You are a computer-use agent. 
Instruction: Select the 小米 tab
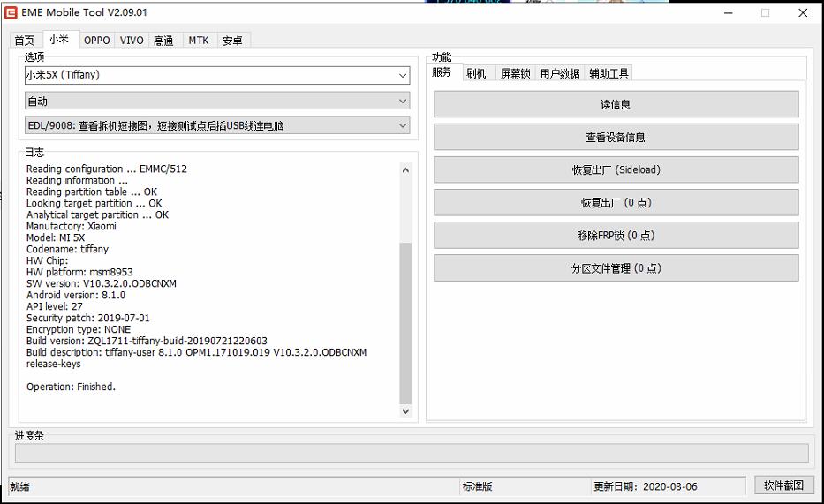click(x=59, y=40)
